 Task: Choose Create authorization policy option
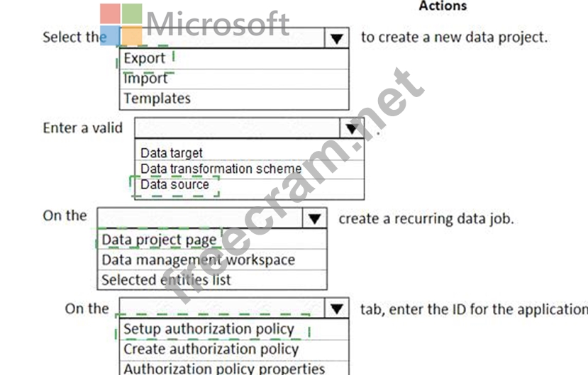[x=211, y=349]
